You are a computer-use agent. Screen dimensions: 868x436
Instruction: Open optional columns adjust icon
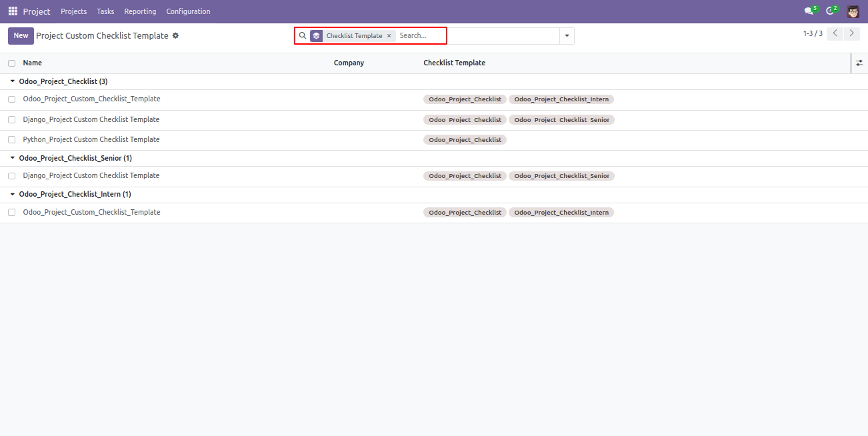[859, 63]
